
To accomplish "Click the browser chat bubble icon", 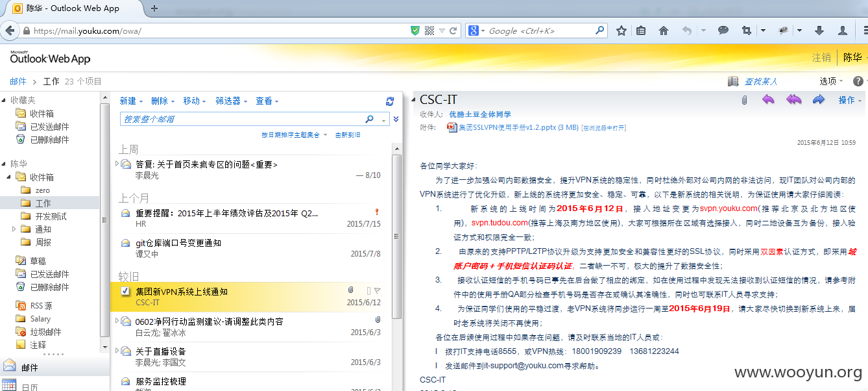I will point(723,31).
